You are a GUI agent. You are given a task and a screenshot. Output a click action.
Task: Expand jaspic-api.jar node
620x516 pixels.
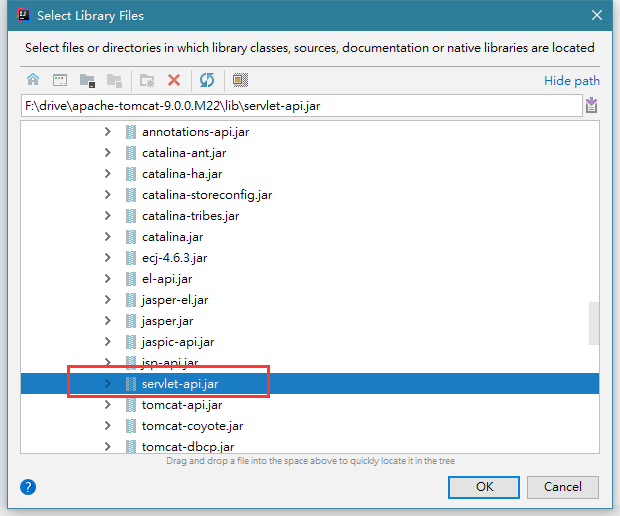108,342
